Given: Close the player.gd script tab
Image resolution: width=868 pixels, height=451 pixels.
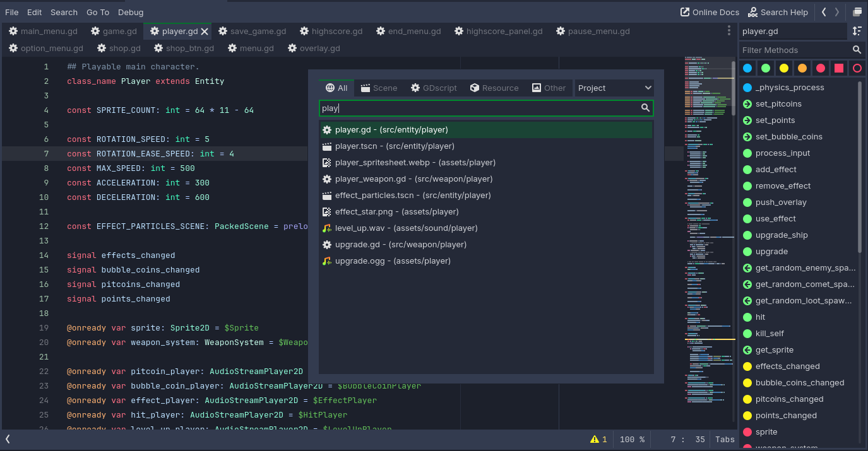Looking at the screenshot, I should coord(205,32).
